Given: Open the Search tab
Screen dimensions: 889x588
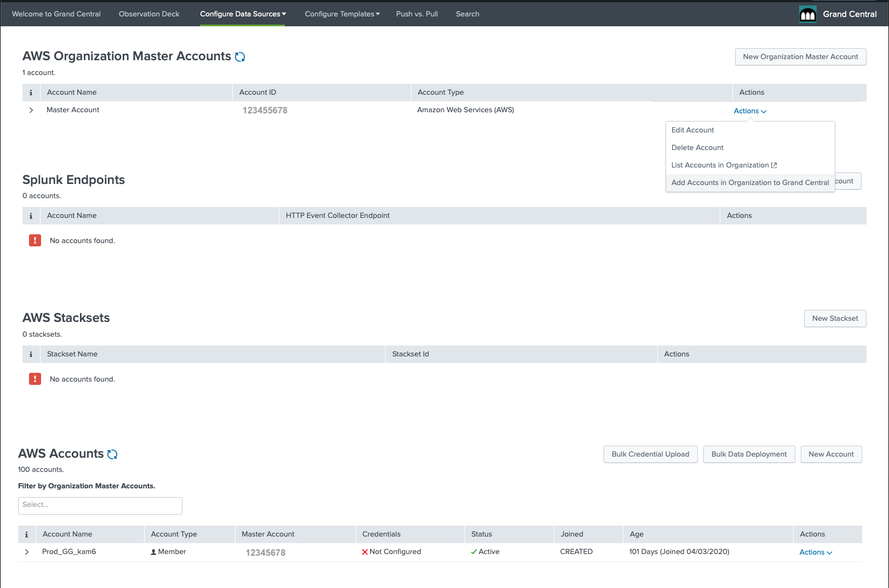Looking at the screenshot, I should 467,14.
